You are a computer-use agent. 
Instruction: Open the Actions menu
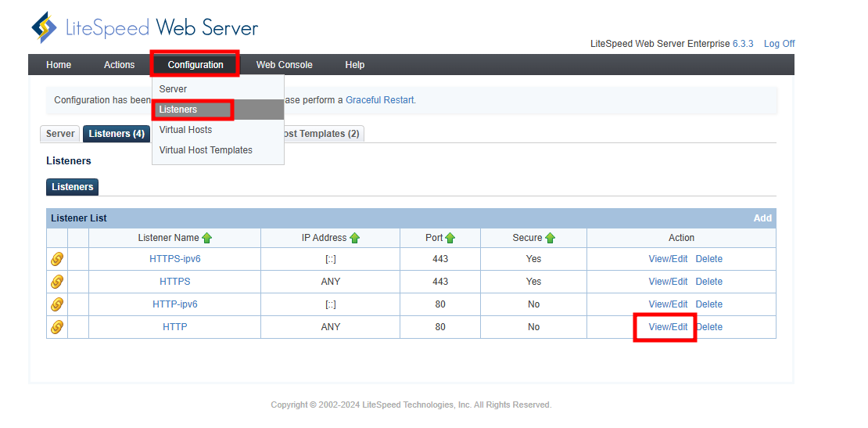coord(119,65)
